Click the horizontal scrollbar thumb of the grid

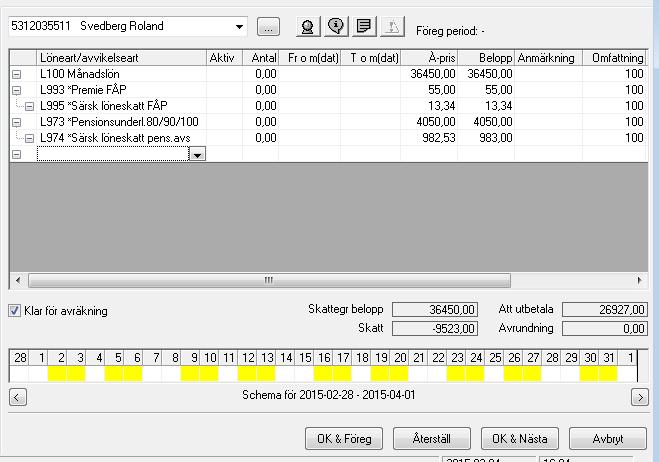pyautogui.click(x=269, y=280)
